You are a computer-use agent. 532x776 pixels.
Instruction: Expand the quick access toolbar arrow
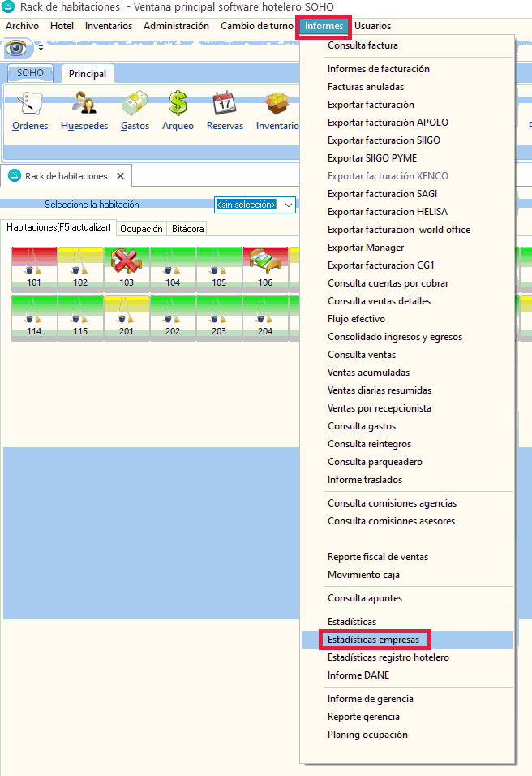pos(41,50)
